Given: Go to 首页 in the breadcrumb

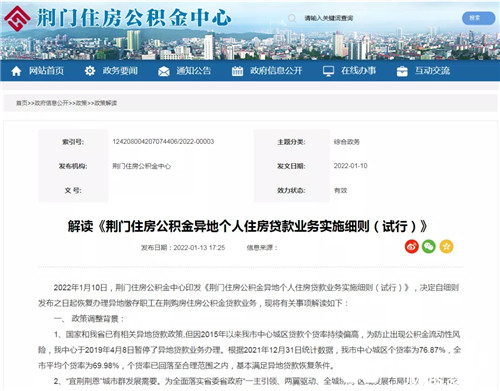Looking at the screenshot, I should [22, 103].
